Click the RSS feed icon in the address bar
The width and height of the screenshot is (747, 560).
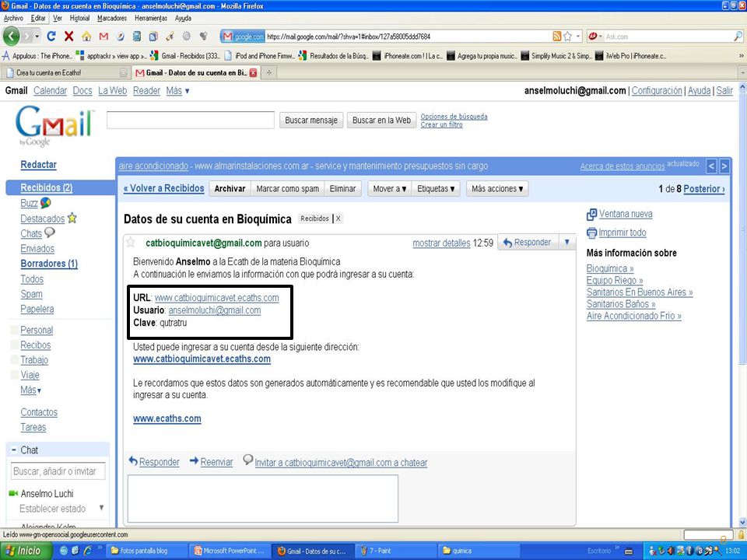(556, 37)
